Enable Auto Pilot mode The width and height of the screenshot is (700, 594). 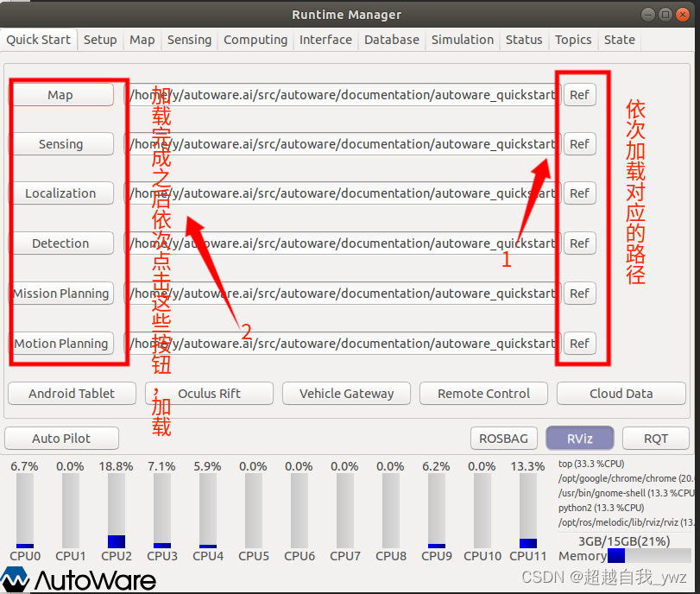pyautogui.click(x=61, y=438)
